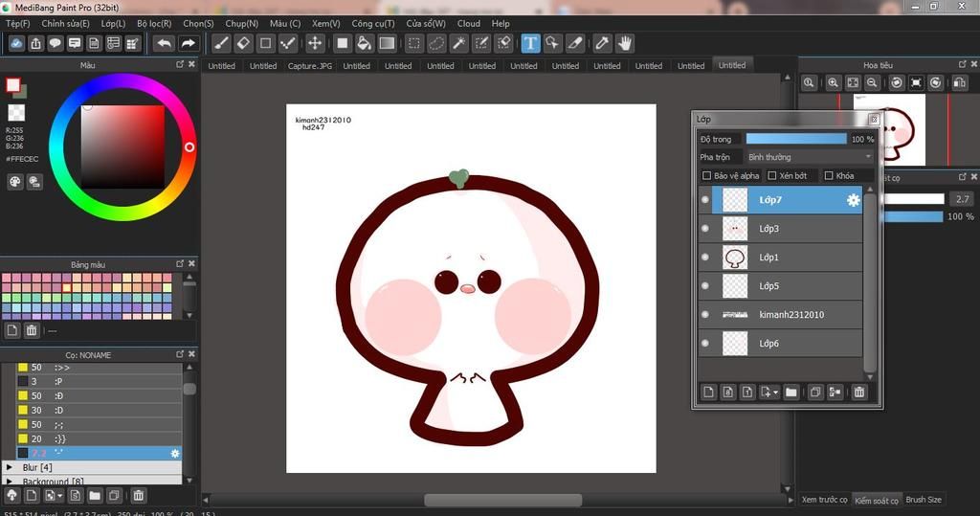The image size is (980, 516).
Task: Hide layer Lớp1
Action: [705, 258]
